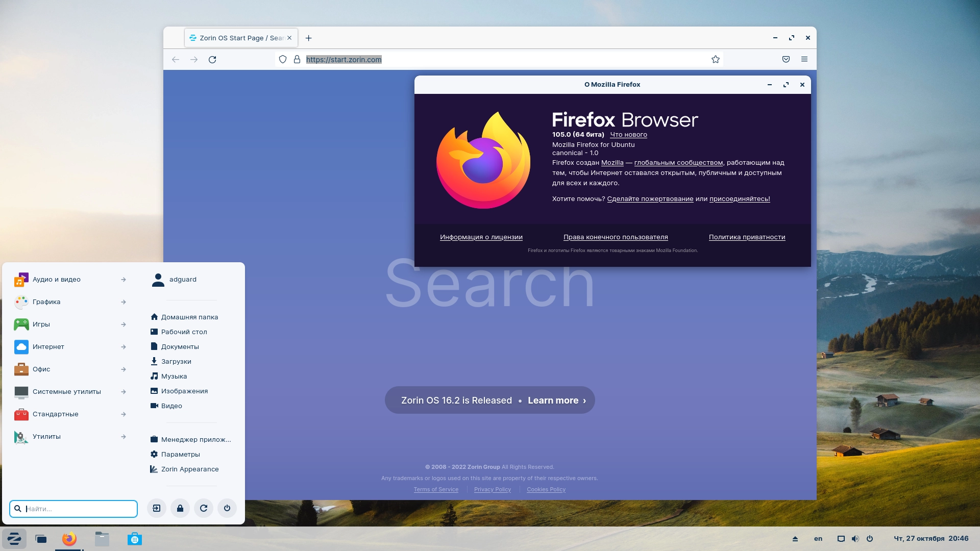This screenshot has height=551, width=980.
Task: Click the workspaces overview taskbar icon
Action: 41,539
